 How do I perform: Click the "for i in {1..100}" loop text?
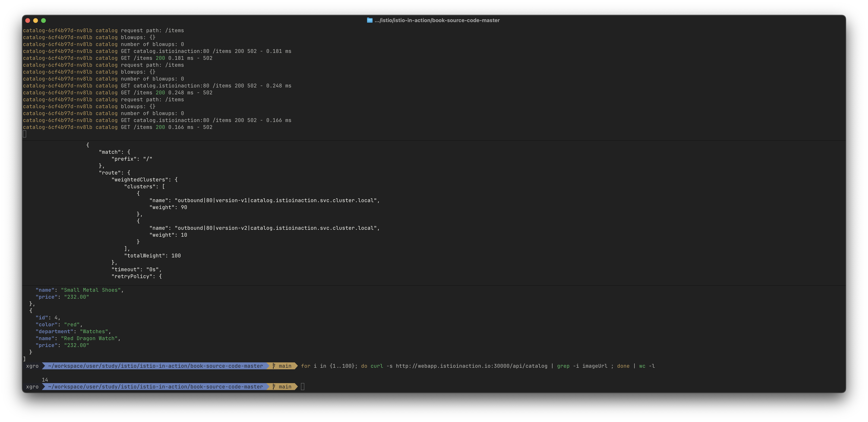tap(329, 366)
